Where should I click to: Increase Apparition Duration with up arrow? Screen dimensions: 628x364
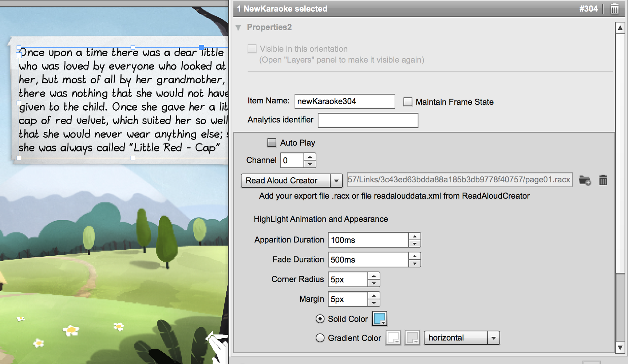pyautogui.click(x=415, y=236)
